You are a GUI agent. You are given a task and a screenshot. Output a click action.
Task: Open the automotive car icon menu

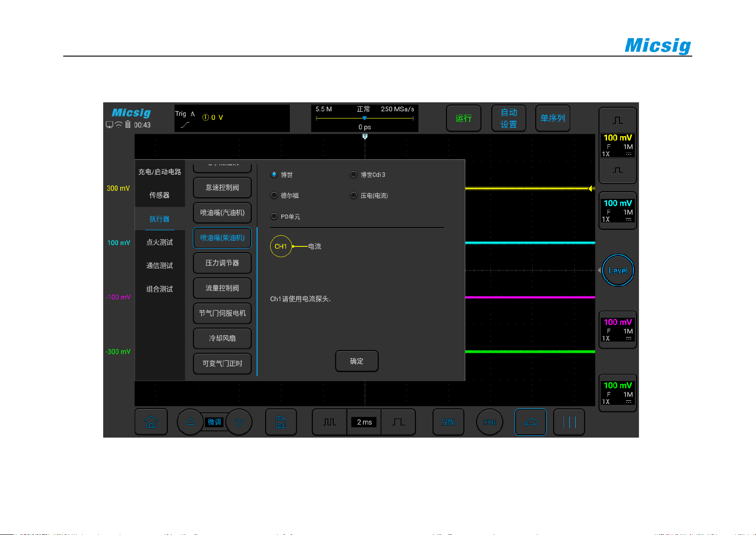tap(530, 422)
